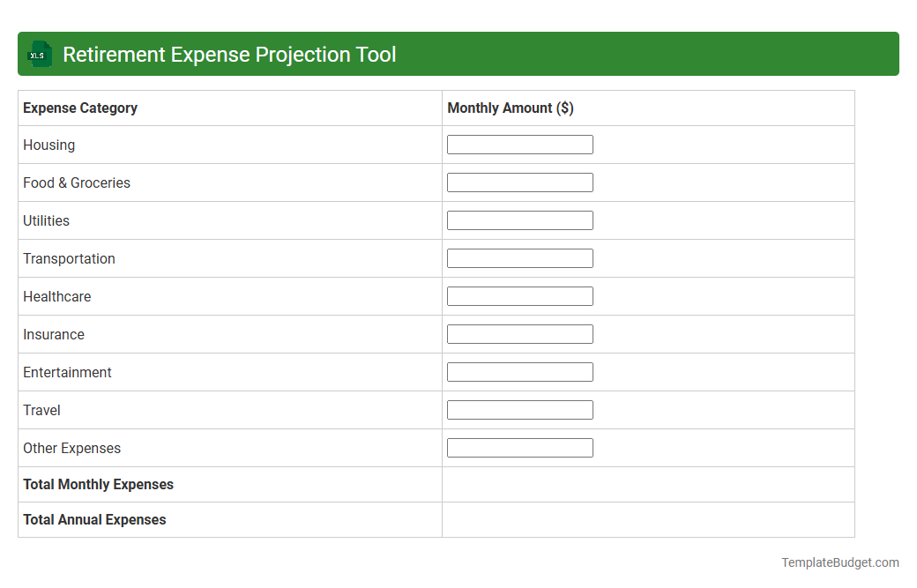Click the Housing monthly amount input box

click(x=519, y=144)
